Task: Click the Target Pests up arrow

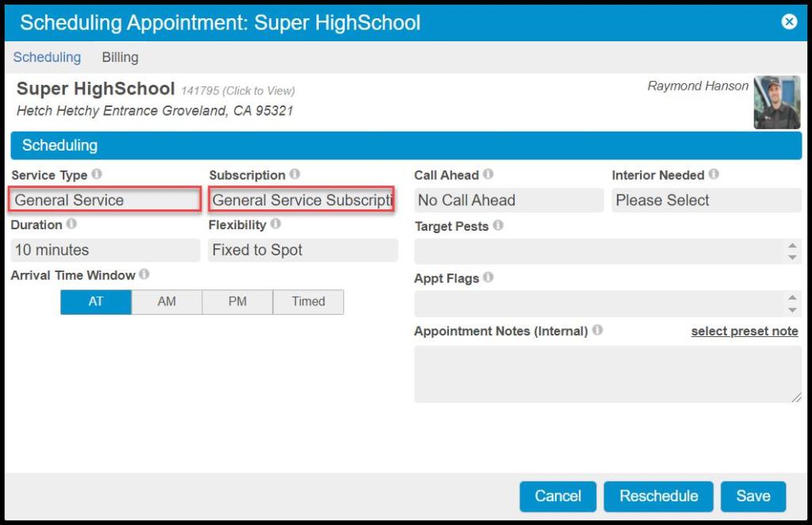Action: (792, 245)
